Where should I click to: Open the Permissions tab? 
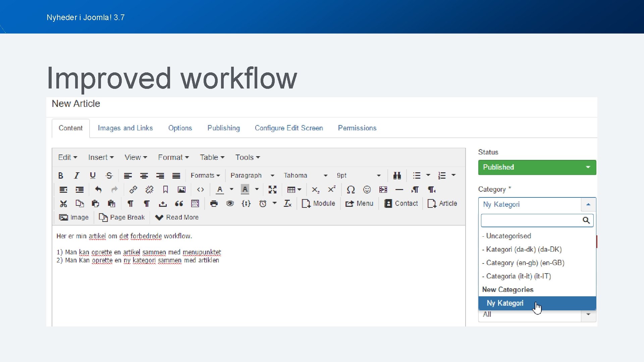pyautogui.click(x=357, y=128)
